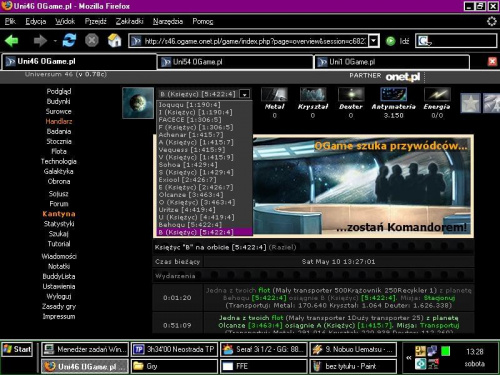Open Menedżer zadań Win taskbar item
The image size is (500, 375).
tap(85, 349)
